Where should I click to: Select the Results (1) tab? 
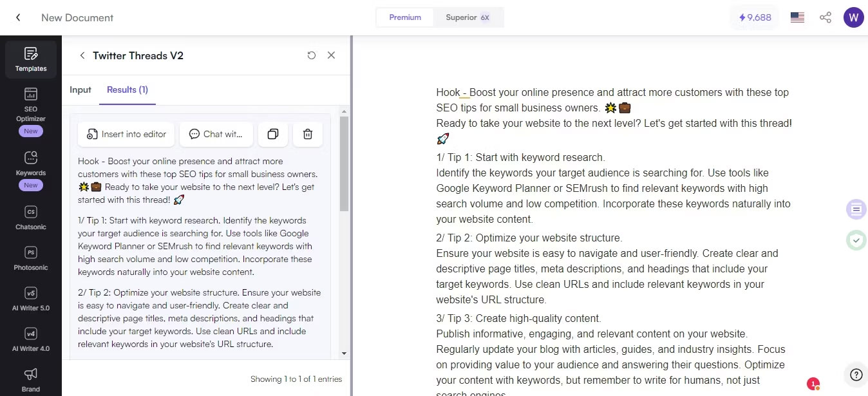pyautogui.click(x=127, y=90)
